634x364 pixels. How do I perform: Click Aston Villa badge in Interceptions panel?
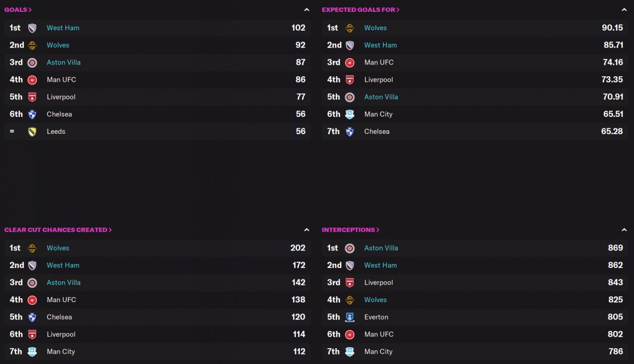click(x=350, y=248)
